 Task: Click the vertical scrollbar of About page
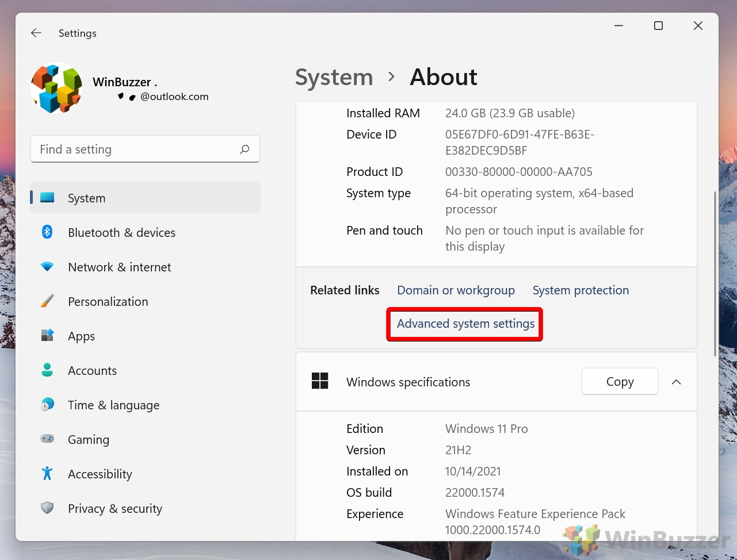coord(715,274)
